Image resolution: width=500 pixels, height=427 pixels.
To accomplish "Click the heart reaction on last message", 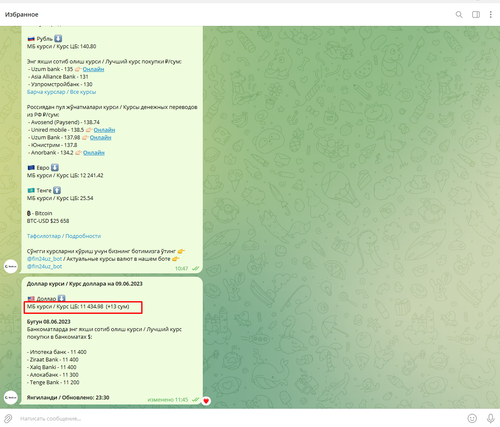I will pyautogui.click(x=206, y=401).
